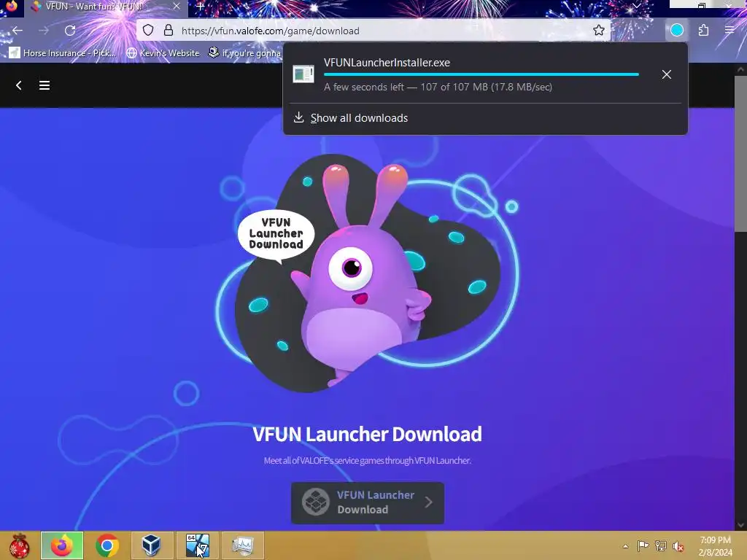Click the VFUNLauncherInstaller file icon
Screen dimensions: 747x560
[x=303, y=74]
